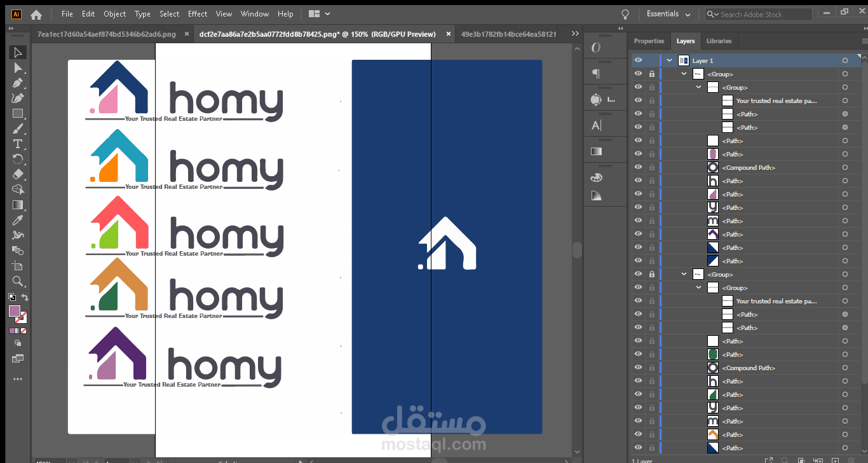Hide Layer 1 visibility eye
The image size is (868, 463).
pos(638,60)
